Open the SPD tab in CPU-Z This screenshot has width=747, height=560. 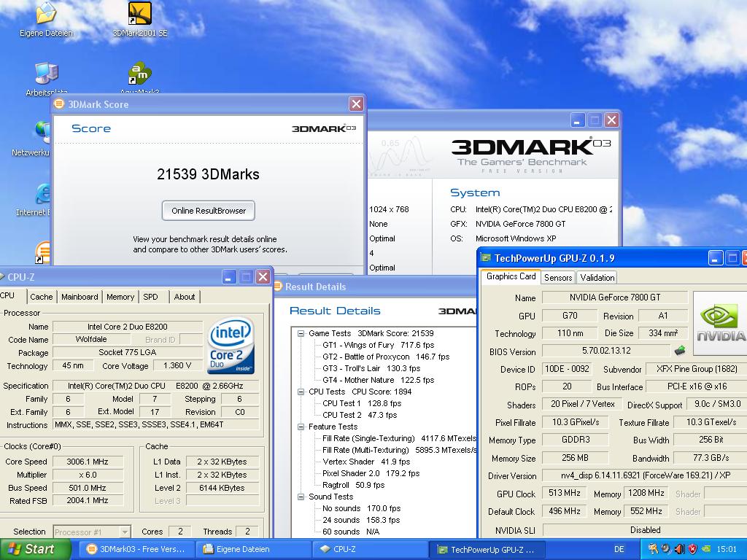point(150,297)
